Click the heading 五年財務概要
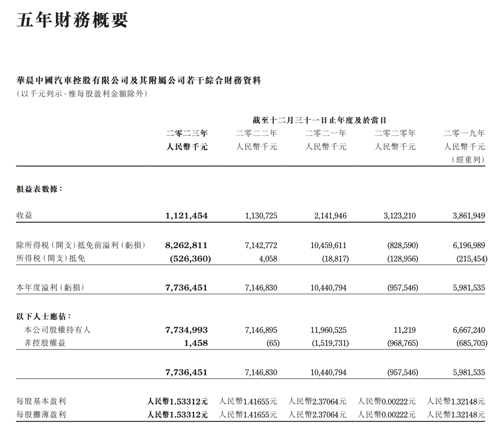504x432 pixels. click(x=72, y=20)
